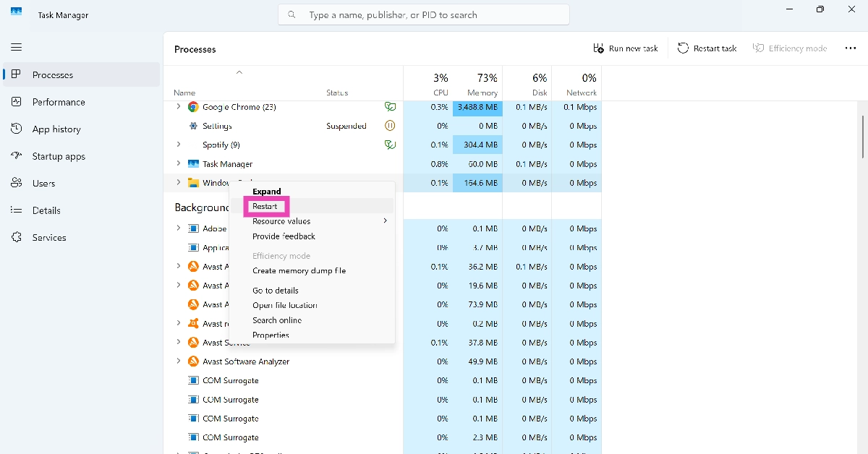Click the Google Chrome process icon
Image resolution: width=868 pixels, height=454 pixels.
point(193,107)
